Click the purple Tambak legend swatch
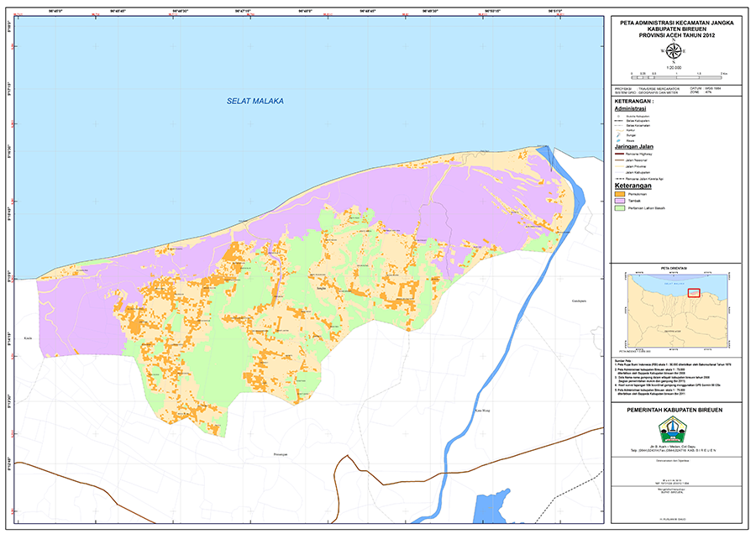The height and width of the screenshot is (534, 756). click(x=621, y=202)
